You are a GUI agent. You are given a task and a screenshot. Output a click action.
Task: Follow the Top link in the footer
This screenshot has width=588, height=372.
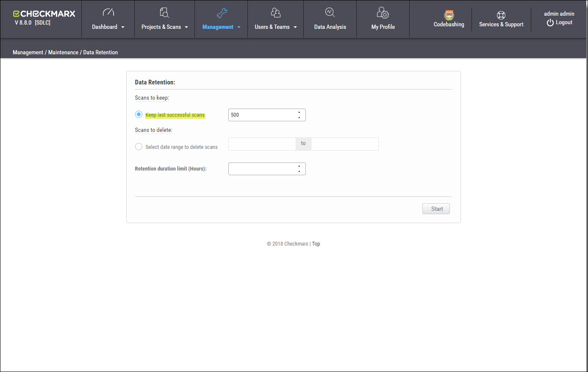[316, 243]
